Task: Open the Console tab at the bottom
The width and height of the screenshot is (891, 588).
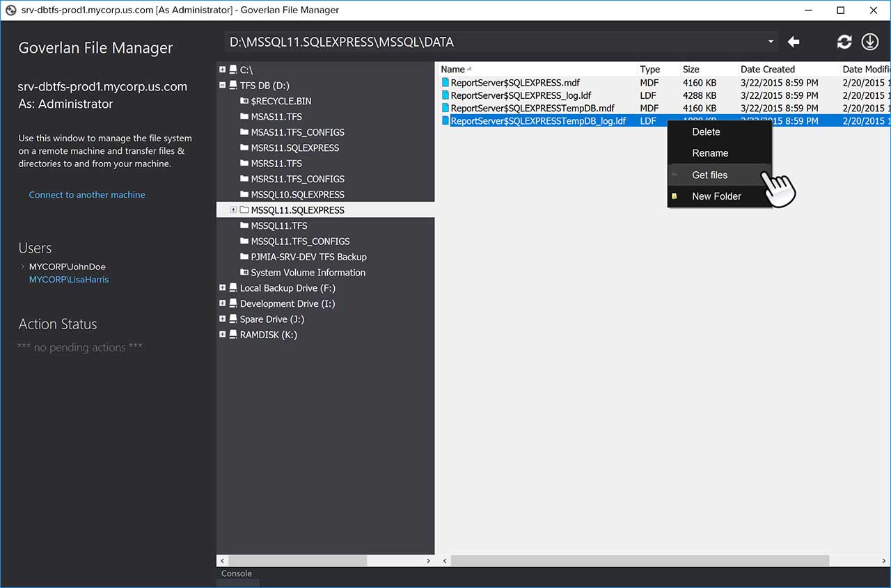Action: (237, 573)
